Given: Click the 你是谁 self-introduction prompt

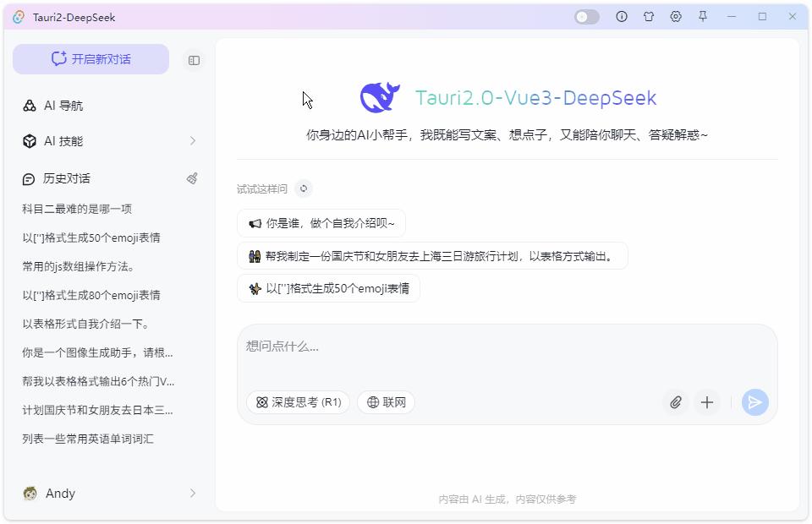Looking at the screenshot, I should pos(320,222).
